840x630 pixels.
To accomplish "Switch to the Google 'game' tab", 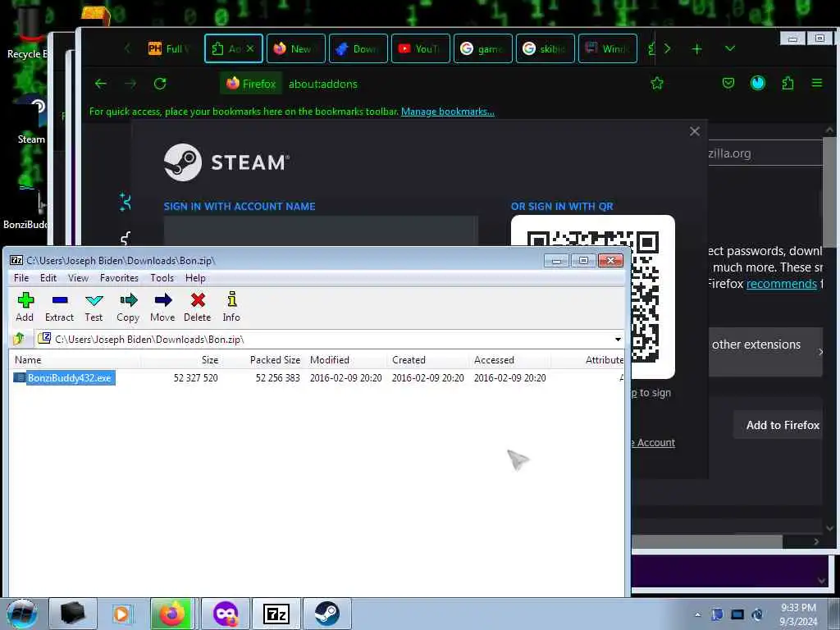I will coord(482,48).
